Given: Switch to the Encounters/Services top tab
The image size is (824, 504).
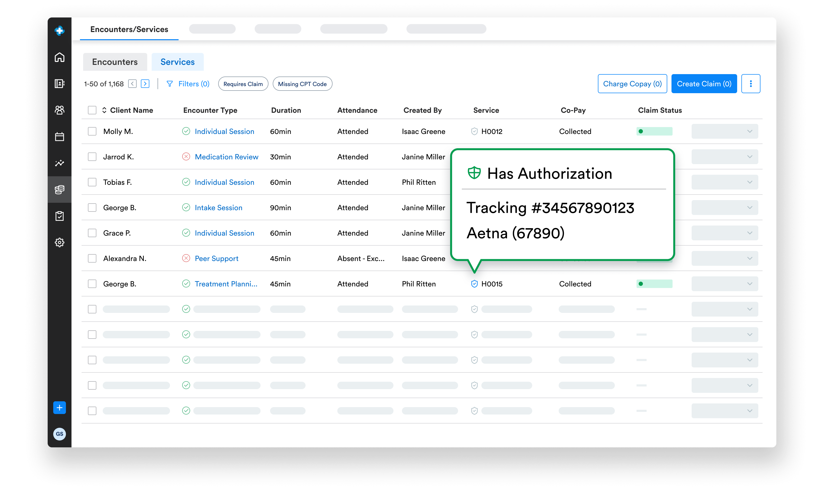Looking at the screenshot, I should point(129,29).
